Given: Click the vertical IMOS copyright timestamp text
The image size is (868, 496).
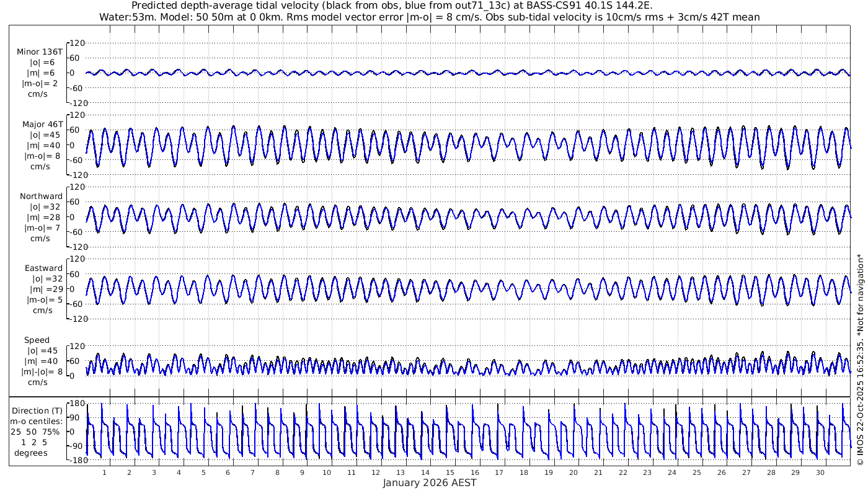Looking at the screenshot, I should click(x=859, y=361).
